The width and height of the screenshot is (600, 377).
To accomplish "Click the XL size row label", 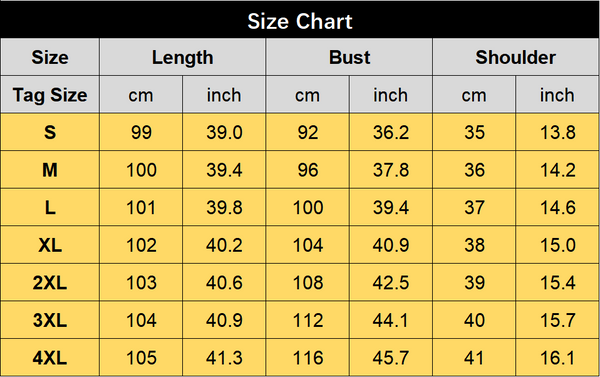I will click(x=50, y=245).
